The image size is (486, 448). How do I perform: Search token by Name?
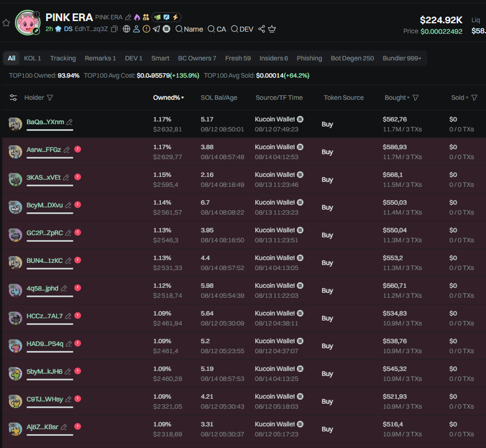[x=189, y=29]
